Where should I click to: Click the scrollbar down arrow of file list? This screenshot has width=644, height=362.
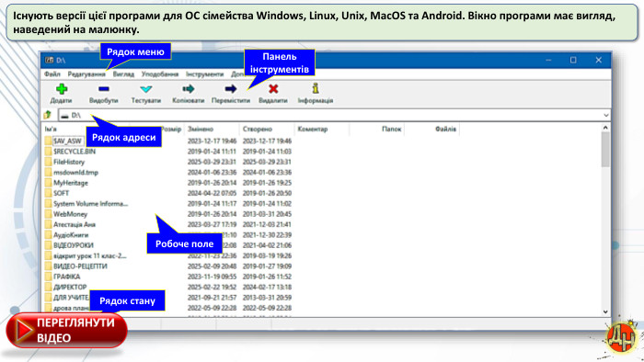click(x=605, y=311)
